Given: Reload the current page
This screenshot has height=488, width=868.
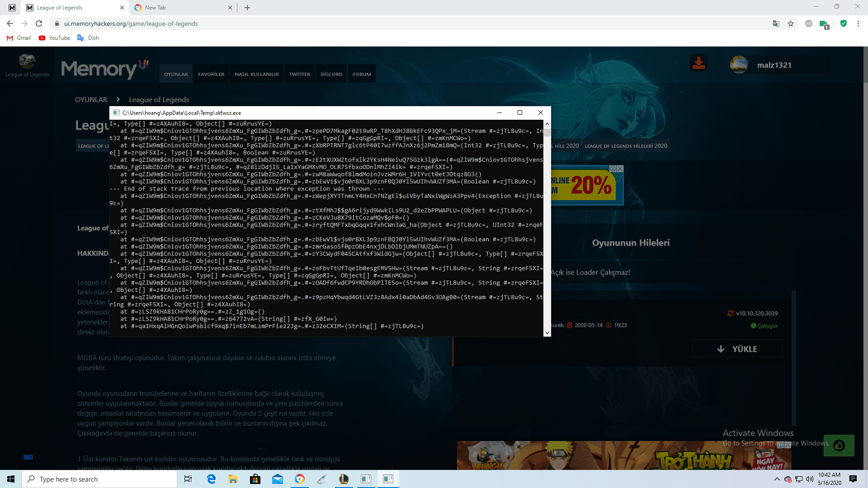Looking at the screenshot, I should click(39, 23).
